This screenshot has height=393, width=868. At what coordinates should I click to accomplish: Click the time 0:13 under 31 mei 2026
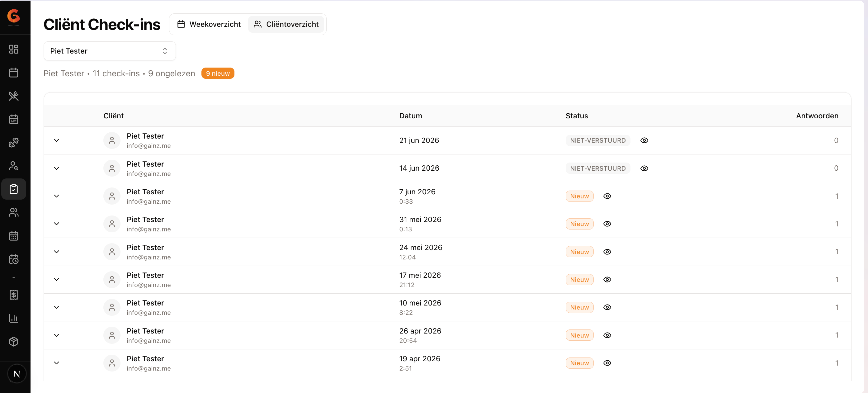point(405,229)
